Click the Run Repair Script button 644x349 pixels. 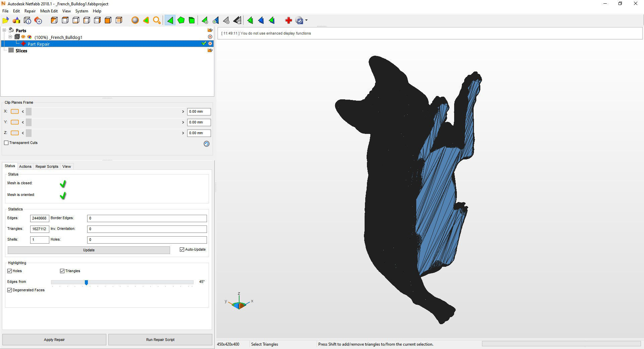[160, 340]
